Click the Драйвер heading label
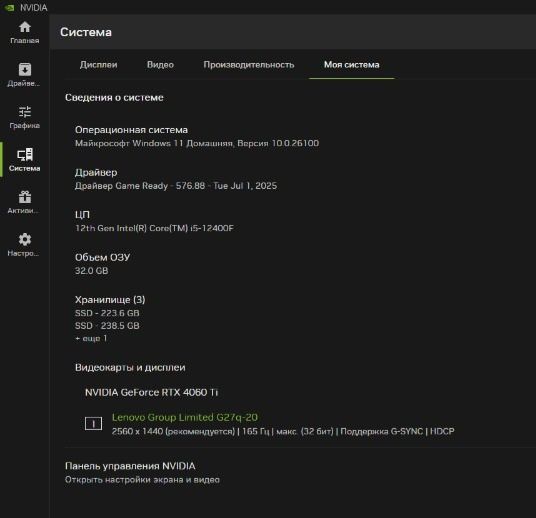 (x=96, y=172)
